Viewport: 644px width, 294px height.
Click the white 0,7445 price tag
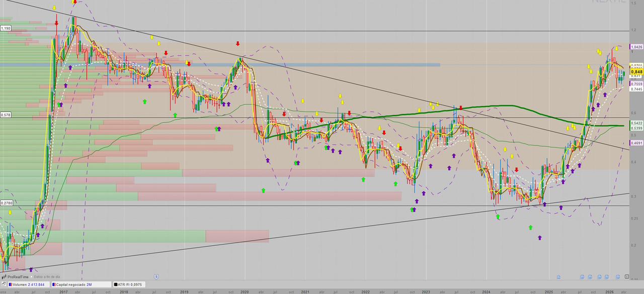pyautogui.click(x=636, y=89)
